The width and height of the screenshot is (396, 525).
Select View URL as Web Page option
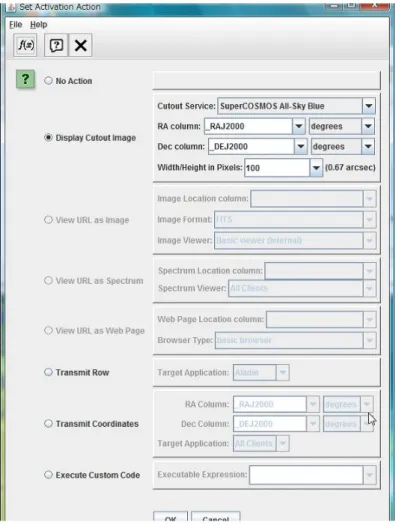(x=49, y=330)
